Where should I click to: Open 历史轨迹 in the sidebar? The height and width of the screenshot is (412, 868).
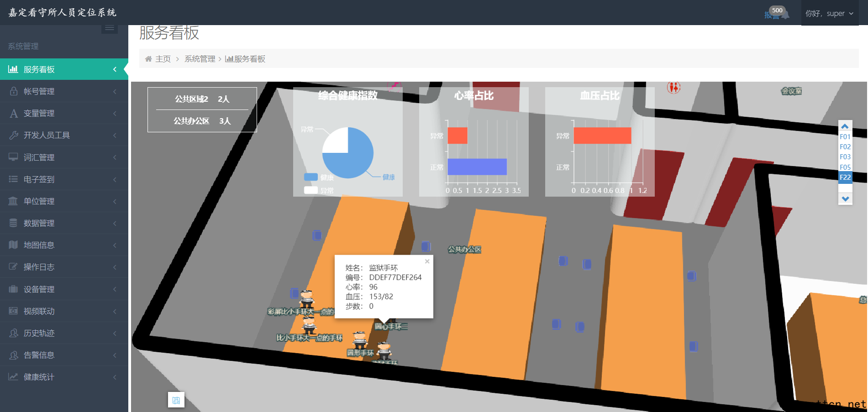tap(64, 333)
